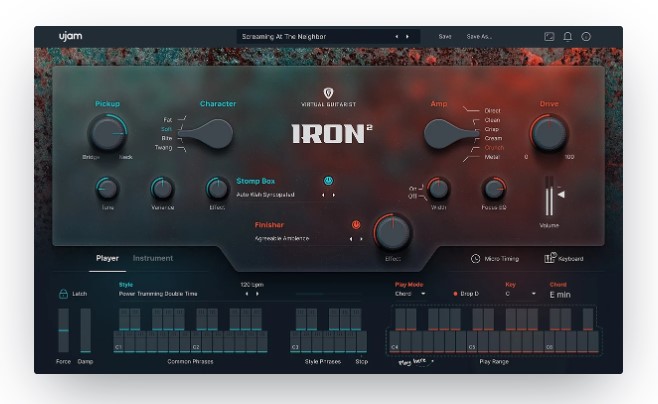
Task: Click the Virtual Guitarist shield logo
Action: (x=328, y=93)
